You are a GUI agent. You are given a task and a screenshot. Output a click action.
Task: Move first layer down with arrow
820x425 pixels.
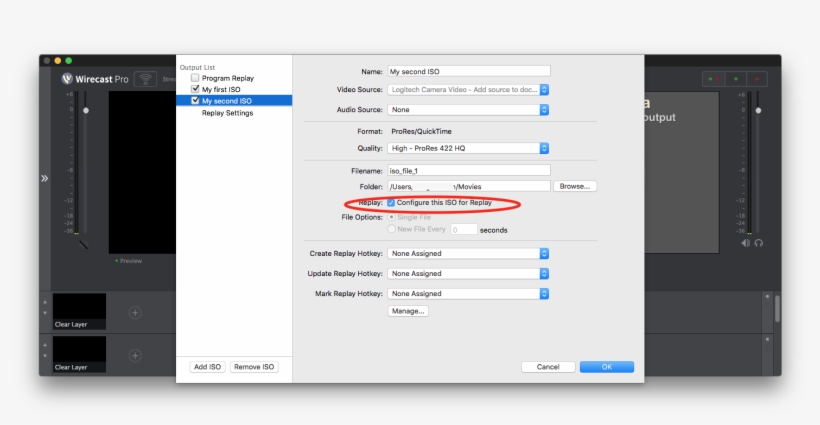point(45,313)
